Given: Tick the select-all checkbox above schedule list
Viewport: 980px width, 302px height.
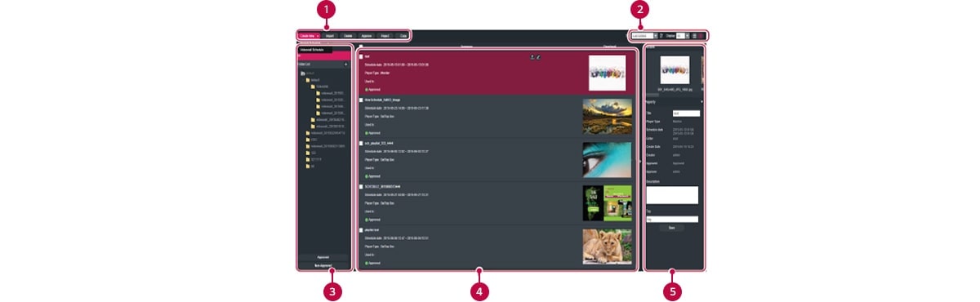Looking at the screenshot, I should point(361,47).
